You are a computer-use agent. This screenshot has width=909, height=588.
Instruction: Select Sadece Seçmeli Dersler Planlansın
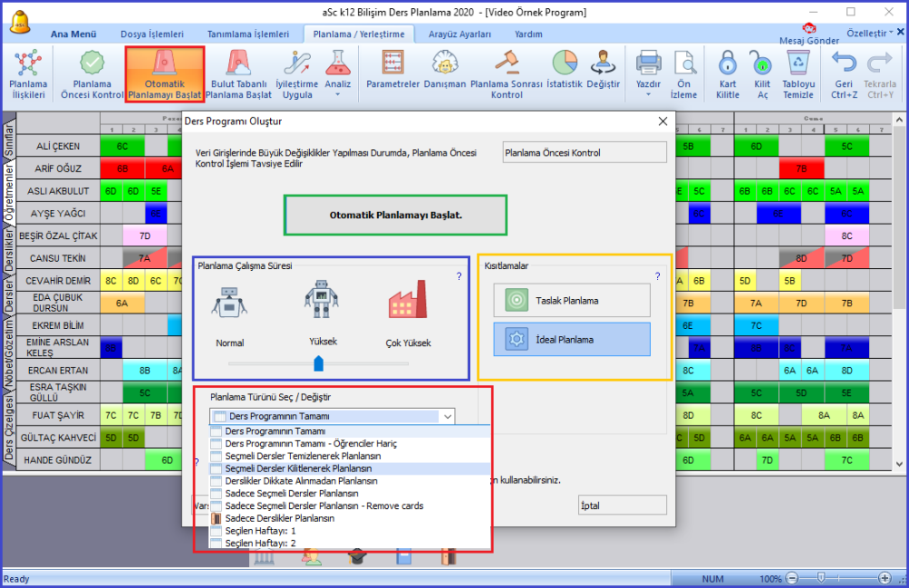pos(350,493)
